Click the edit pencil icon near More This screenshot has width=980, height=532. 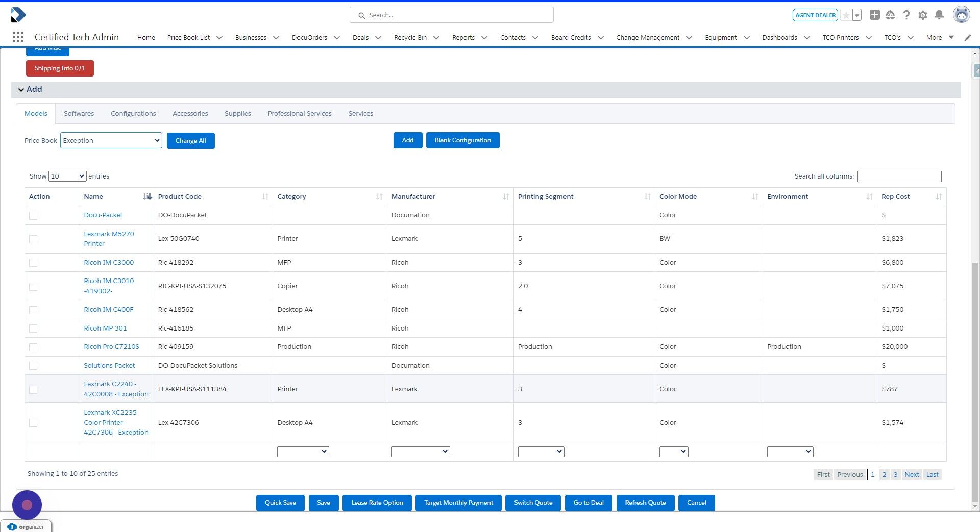click(967, 37)
